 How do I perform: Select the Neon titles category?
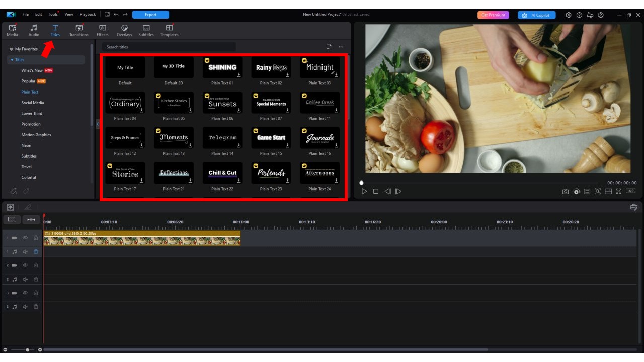pyautogui.click(x=26, y=145)
